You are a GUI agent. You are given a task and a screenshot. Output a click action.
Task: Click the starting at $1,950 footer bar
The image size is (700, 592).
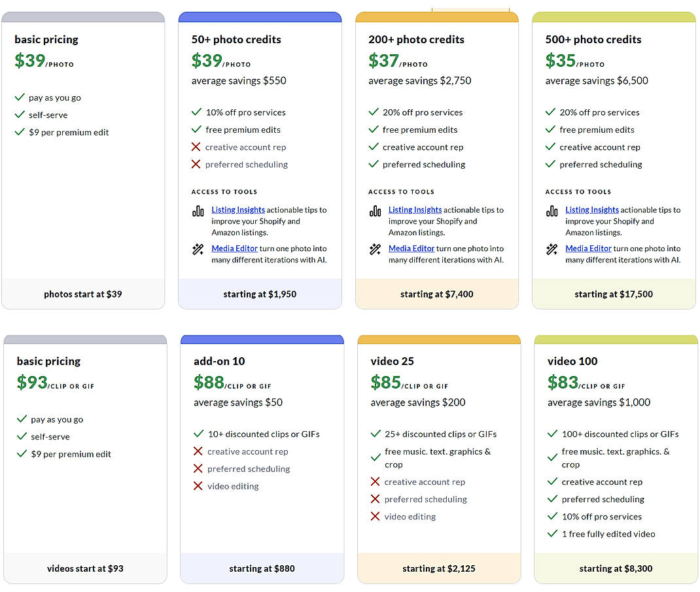260,294
